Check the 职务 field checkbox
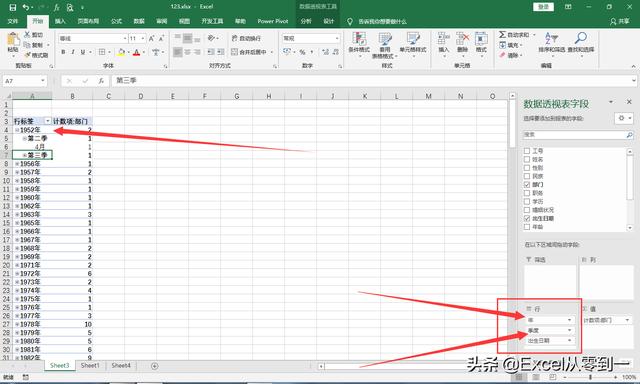The height and width of the screenshot is (384, 640). click(527, 193)
